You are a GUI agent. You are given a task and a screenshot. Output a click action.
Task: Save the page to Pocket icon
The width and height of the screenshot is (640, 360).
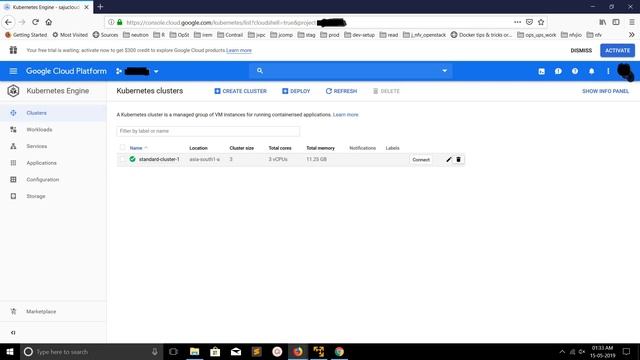(x=529, y=22)
